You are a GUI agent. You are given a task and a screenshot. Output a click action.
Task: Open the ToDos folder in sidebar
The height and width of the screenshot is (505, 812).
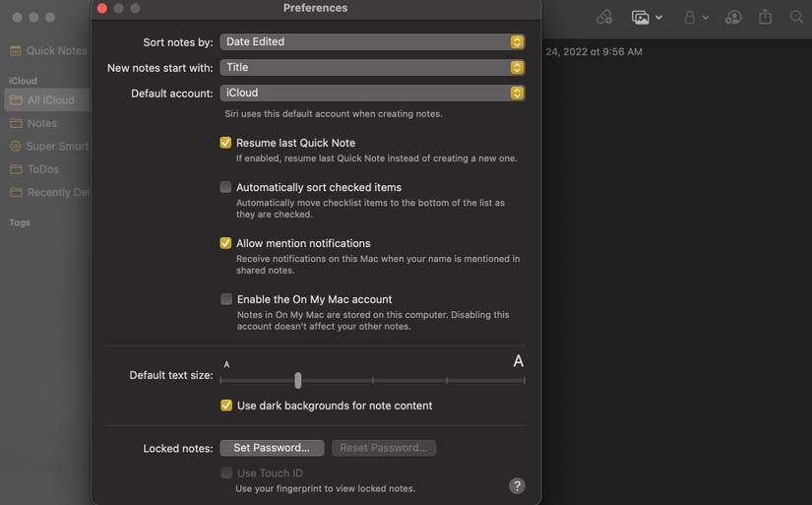(42, 169)
